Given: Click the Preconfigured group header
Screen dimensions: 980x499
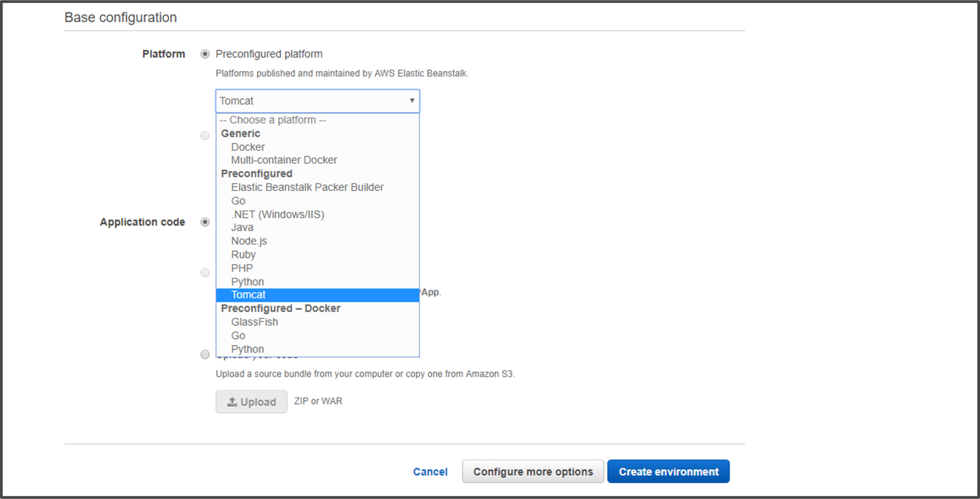Looking at the screenshot, I should pyautogui.click(x=256, y=174).
